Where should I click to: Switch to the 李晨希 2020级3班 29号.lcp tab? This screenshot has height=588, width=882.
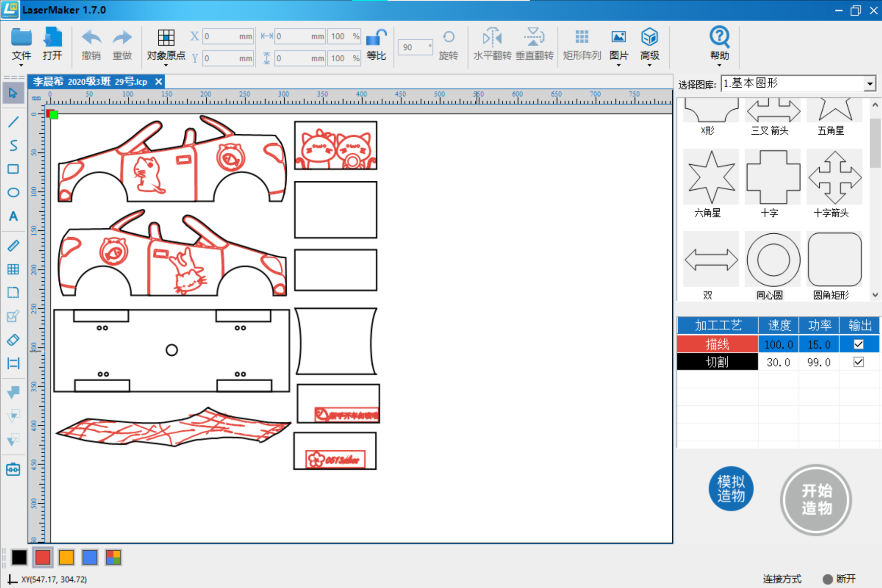pyautogui.click(x=91, y=82)
